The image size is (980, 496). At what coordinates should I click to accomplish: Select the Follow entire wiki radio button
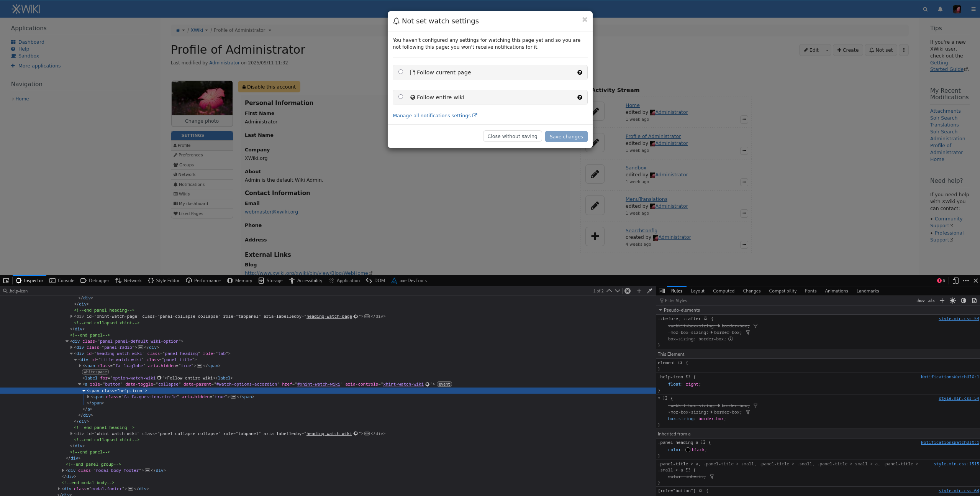[x=401, y=97]
